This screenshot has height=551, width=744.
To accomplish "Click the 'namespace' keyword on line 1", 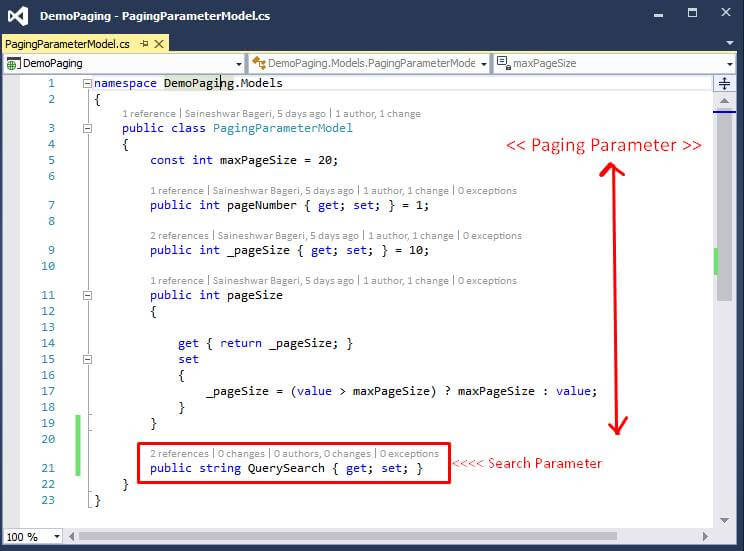I will tap(125, 84).
